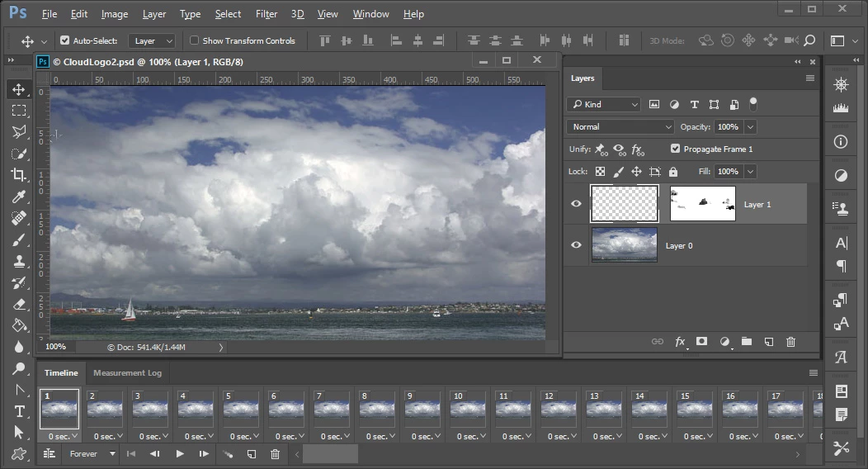Screen dimensions: 868x469
Task: Select the Eyedropper tool
Action: pos(18,197)
